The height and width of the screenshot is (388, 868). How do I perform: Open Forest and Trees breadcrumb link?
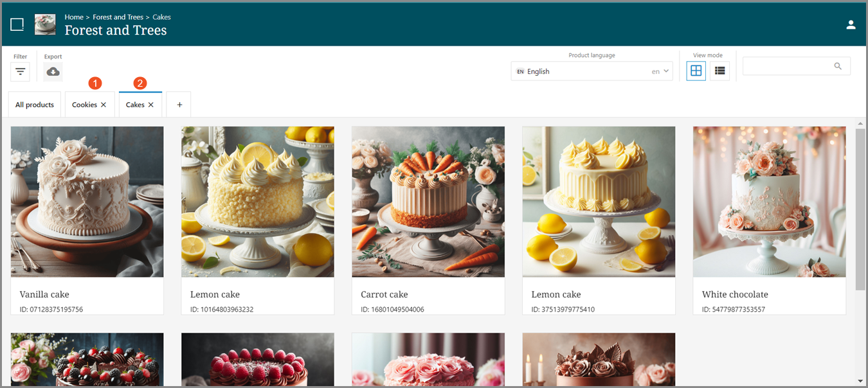click(118, 17)
